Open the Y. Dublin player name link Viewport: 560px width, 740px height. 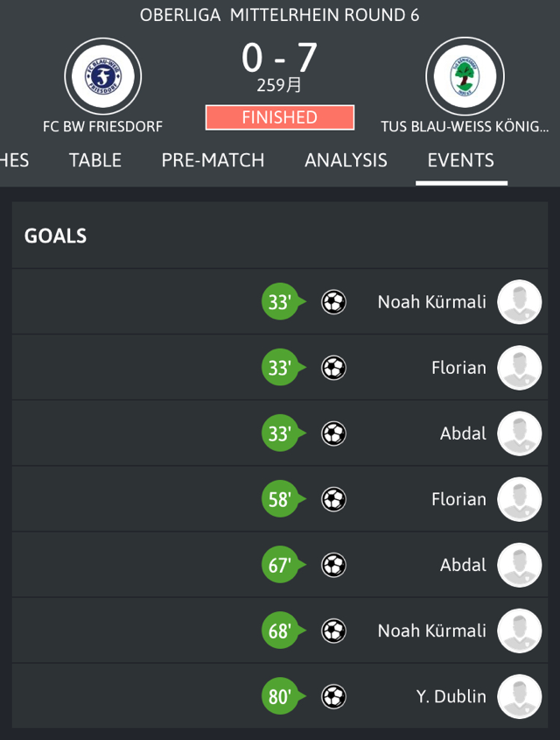tap(451, 696)
